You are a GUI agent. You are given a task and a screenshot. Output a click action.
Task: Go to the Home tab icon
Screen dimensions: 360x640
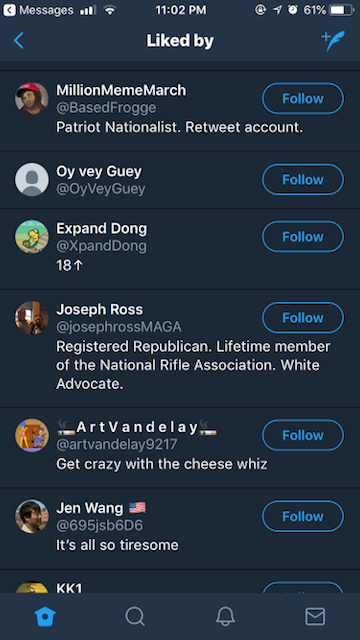[45, 616]
